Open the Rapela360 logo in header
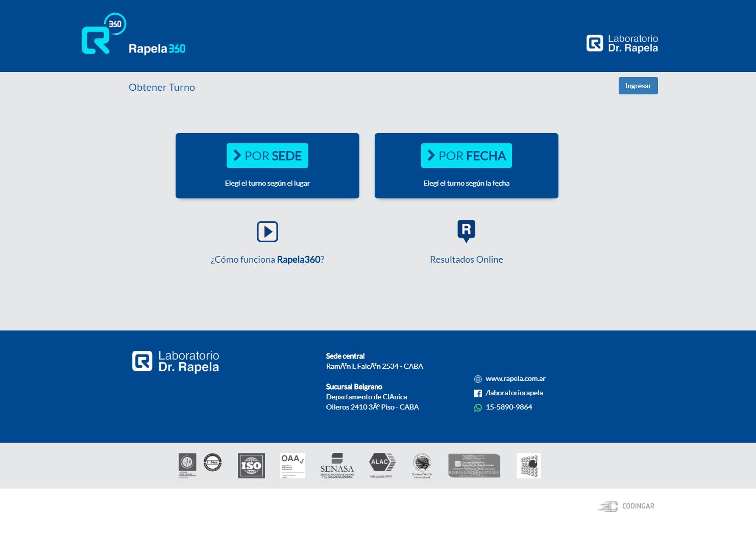 pos(134,34)
